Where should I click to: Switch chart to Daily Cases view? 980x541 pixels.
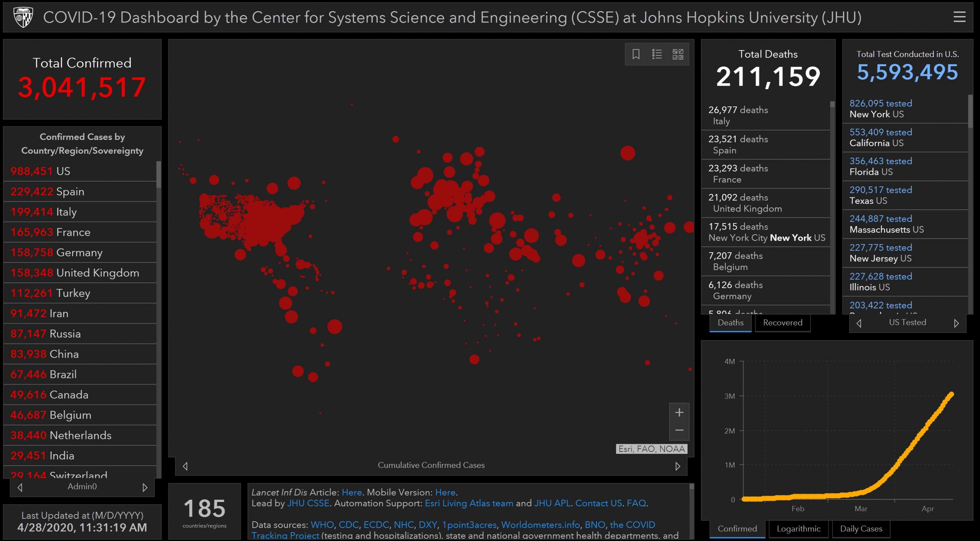click(861, 529)
